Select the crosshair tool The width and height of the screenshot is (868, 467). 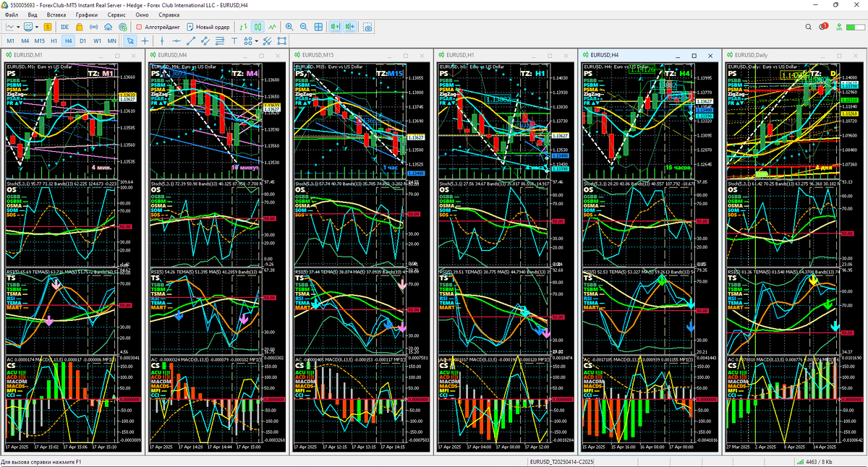coord(145,41)
